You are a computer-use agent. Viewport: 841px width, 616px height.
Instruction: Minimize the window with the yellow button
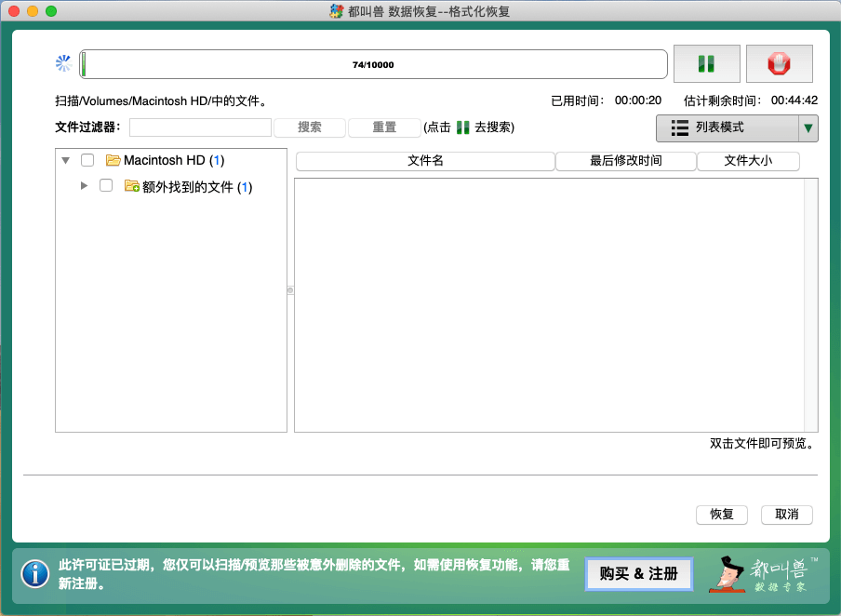(33, 11)
